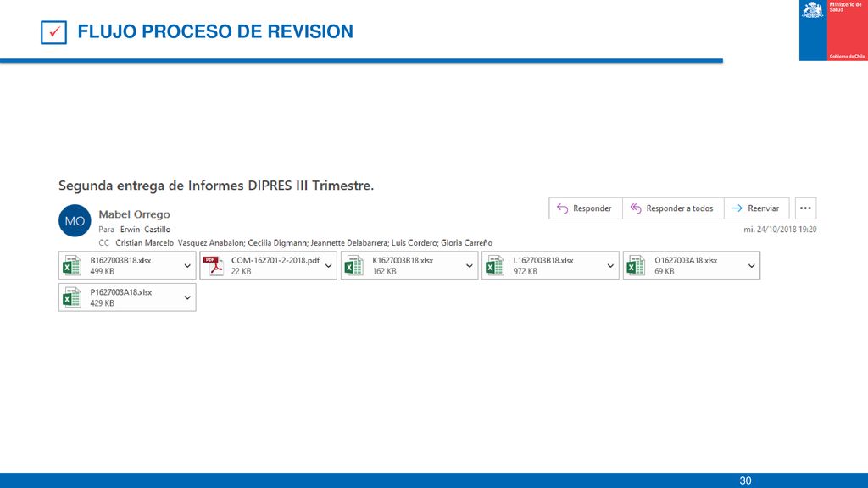Image resolution: width=868 pixels, height=488 pixels.
Task: Click CC recipient Cecilia Digmann
Action: coord(277,243)
